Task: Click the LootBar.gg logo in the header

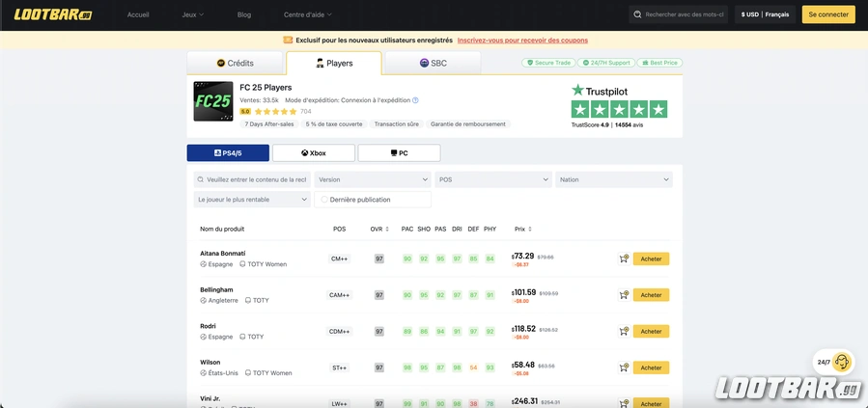Action: click(x=53, y=14)
